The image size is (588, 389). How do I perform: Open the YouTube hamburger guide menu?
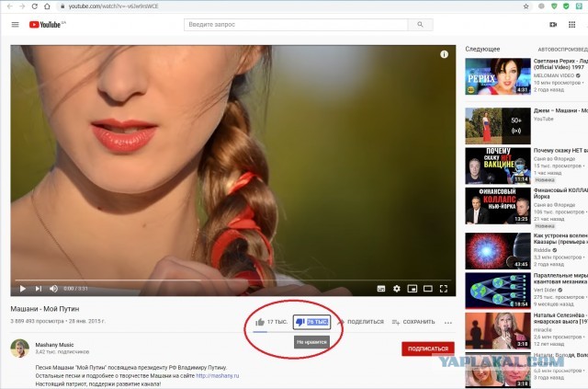[15, 25]
